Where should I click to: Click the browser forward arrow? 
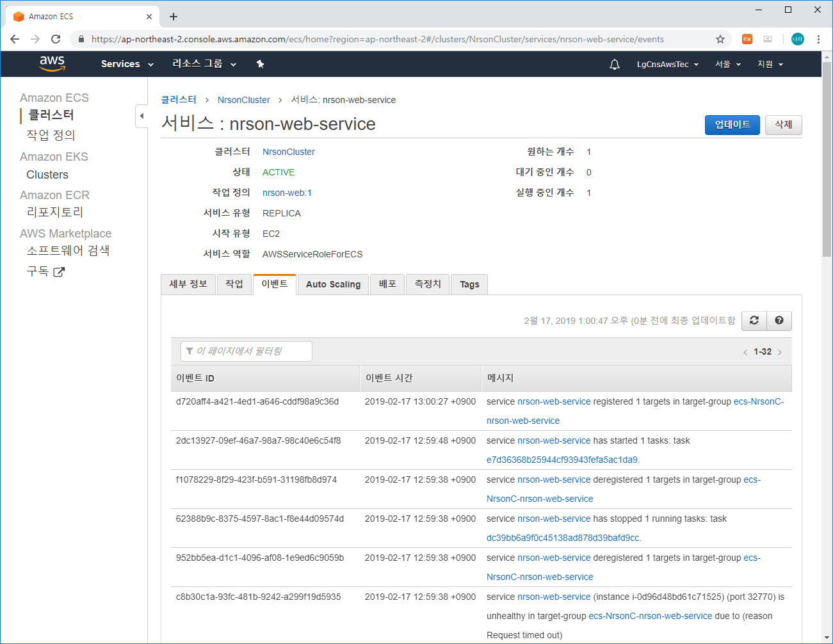35,39
